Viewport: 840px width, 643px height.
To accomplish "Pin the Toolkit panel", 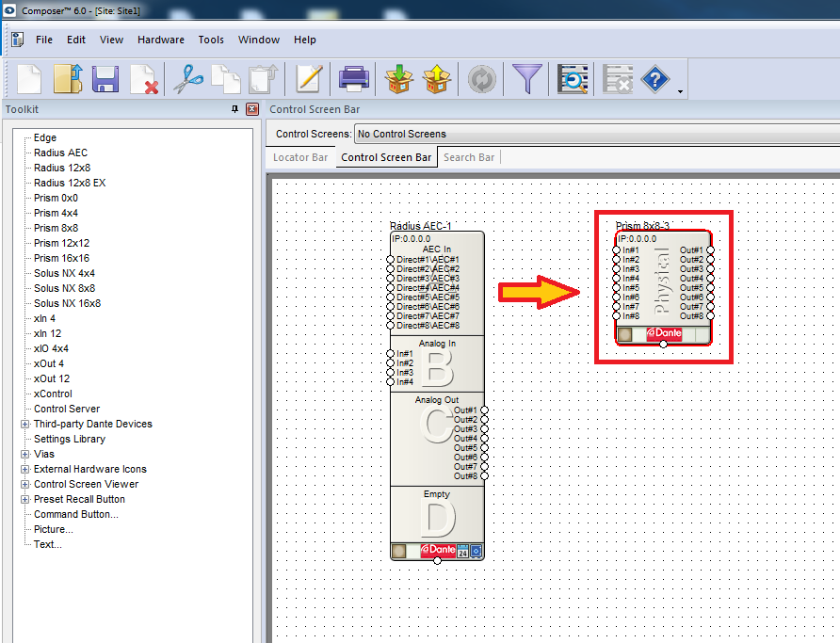I will [234, 109].
